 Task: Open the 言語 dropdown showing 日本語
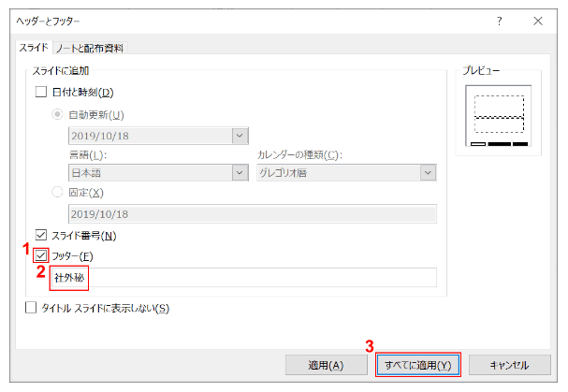pos(150,173)
